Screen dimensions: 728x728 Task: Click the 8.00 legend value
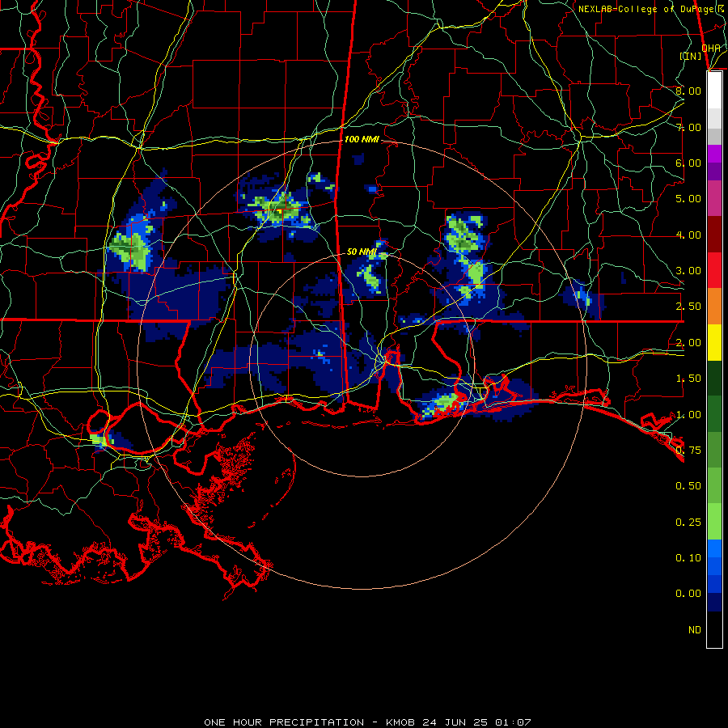point(688,91)
